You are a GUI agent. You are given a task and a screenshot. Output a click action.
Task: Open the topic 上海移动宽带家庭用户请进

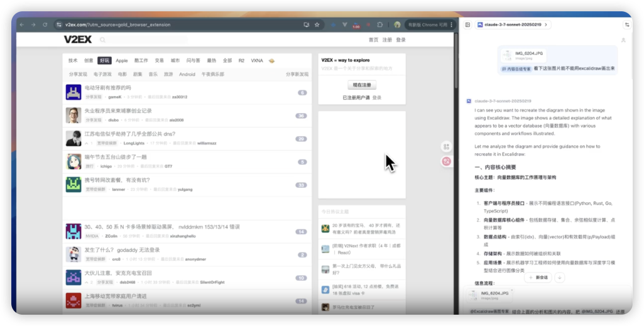click(116, 296)
